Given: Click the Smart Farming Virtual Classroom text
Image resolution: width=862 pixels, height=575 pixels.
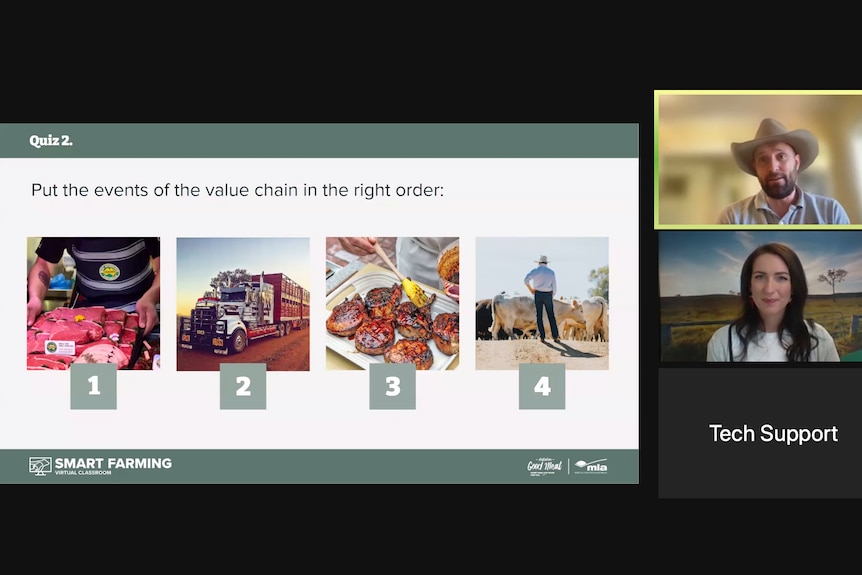Looking at the screenshot, I should (113, 466).
